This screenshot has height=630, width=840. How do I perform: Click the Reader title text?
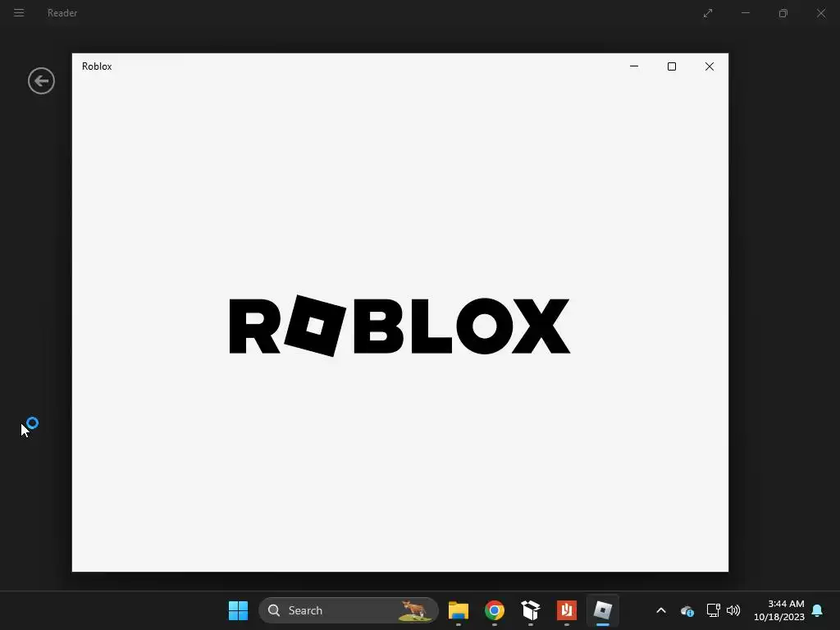pyautogui.click(x=62, y=13)
